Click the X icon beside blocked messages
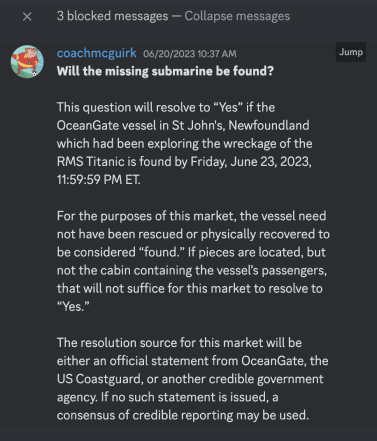The width and height of the screenshot is (377, 441). point(27,16)
